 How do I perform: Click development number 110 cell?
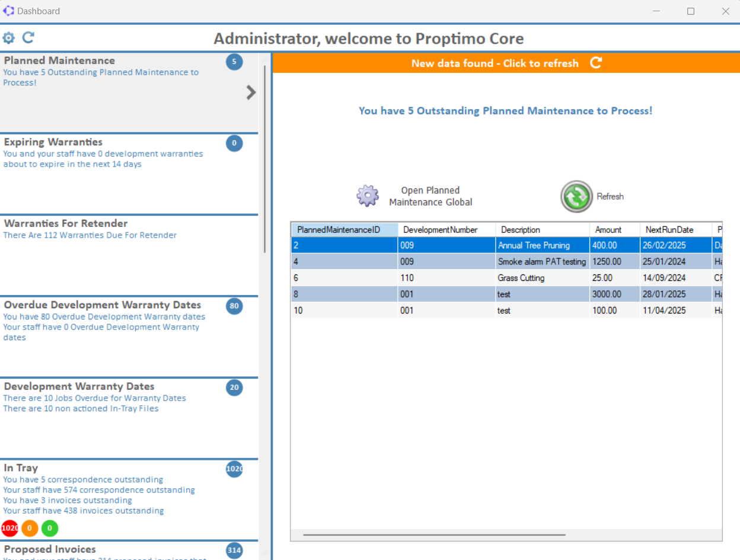(x=446, y=278)
